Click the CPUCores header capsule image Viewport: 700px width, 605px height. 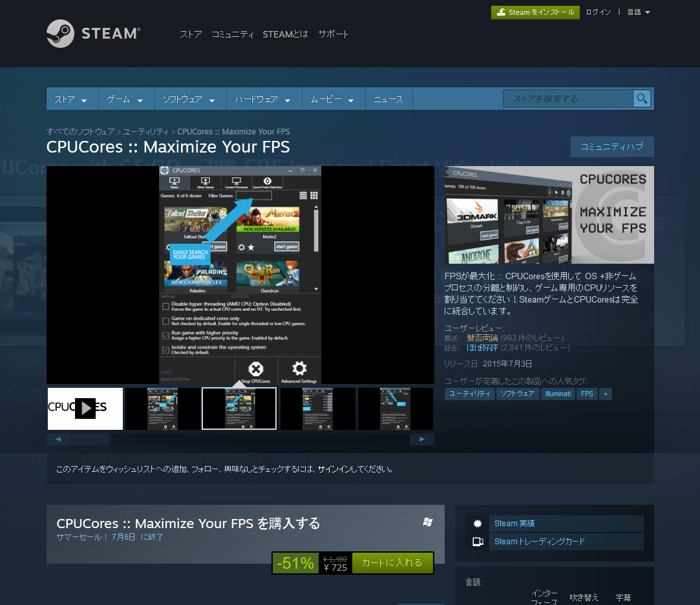tap(549, 215)
